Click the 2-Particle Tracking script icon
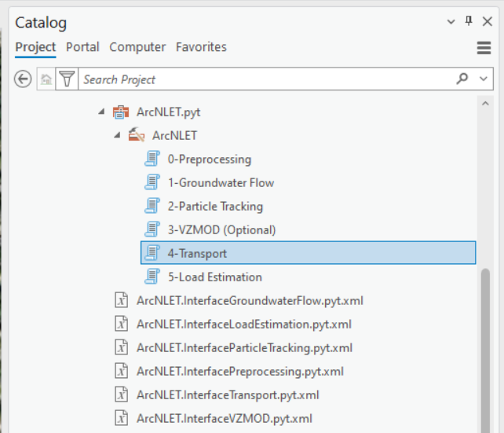 tap(152, 206)
